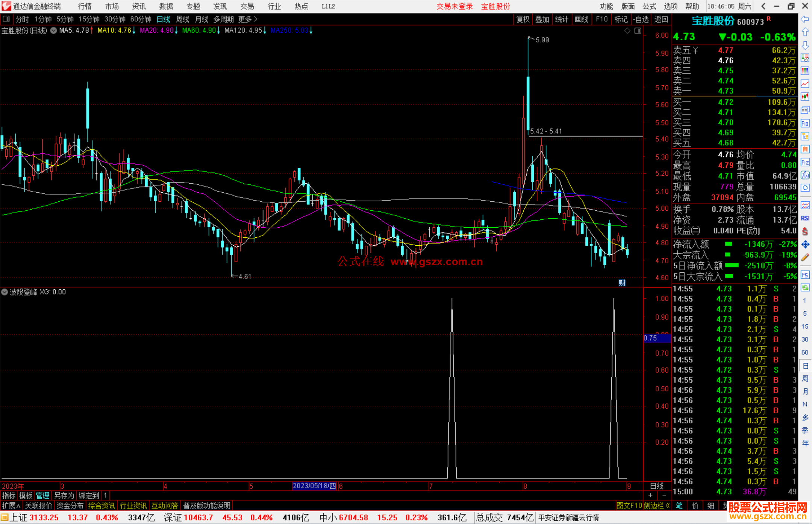Click the 交易未登录 link
The height and width of the screenshot is (524, 812).
[x=454, y=6]
